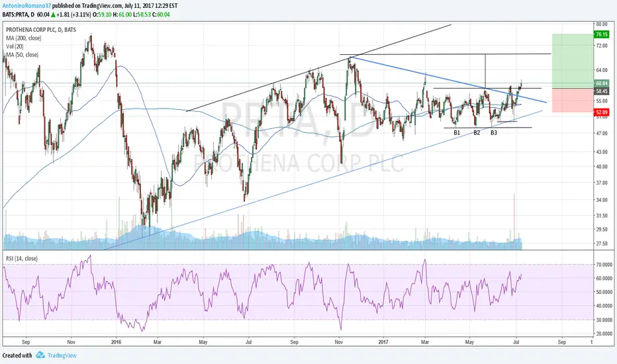This screenshot has height=364, width=617.
Task: Click the TradingView logo icon at bottom
Action: 40,355
